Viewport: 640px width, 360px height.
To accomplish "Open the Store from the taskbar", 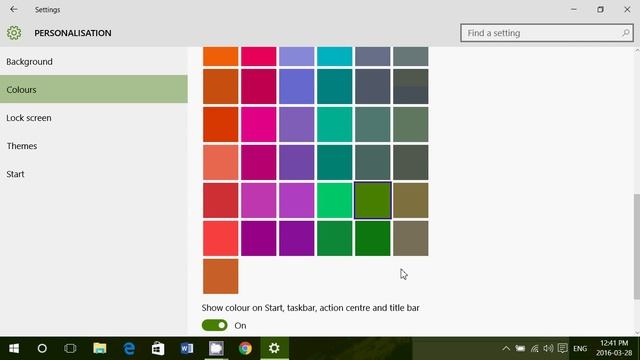I will tap(158, 348).
